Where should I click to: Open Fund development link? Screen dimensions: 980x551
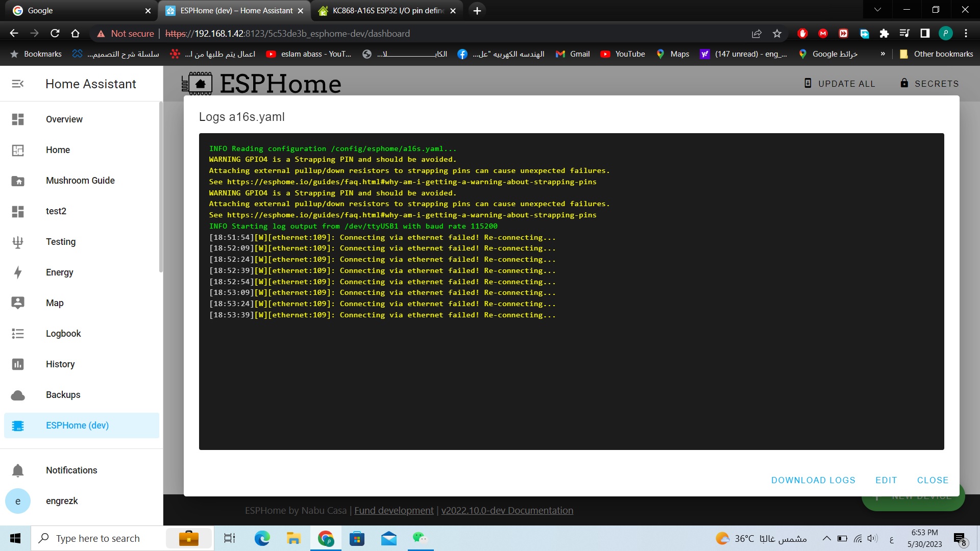pos(394,511)
